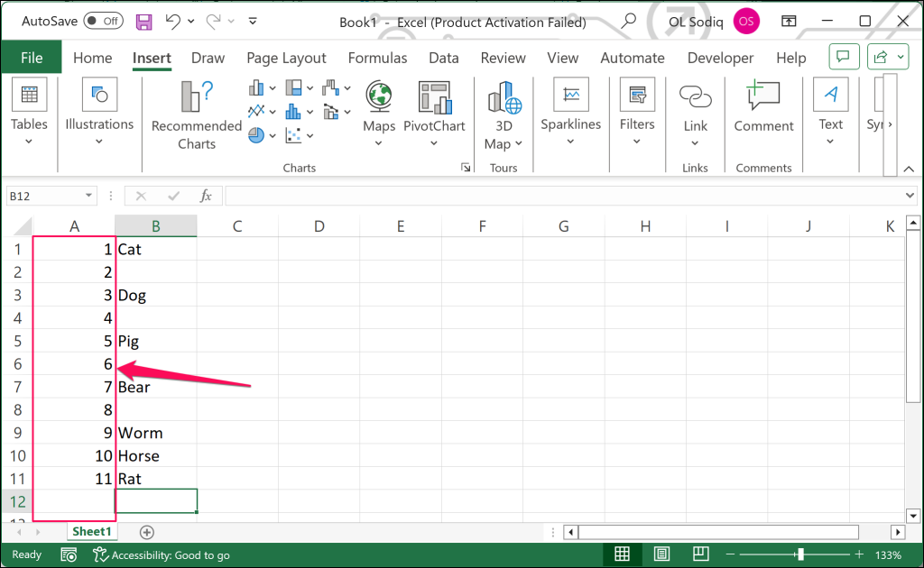Switch to Page Layout view button
Viewport: 924px width, 568px height.
(661, 554)
